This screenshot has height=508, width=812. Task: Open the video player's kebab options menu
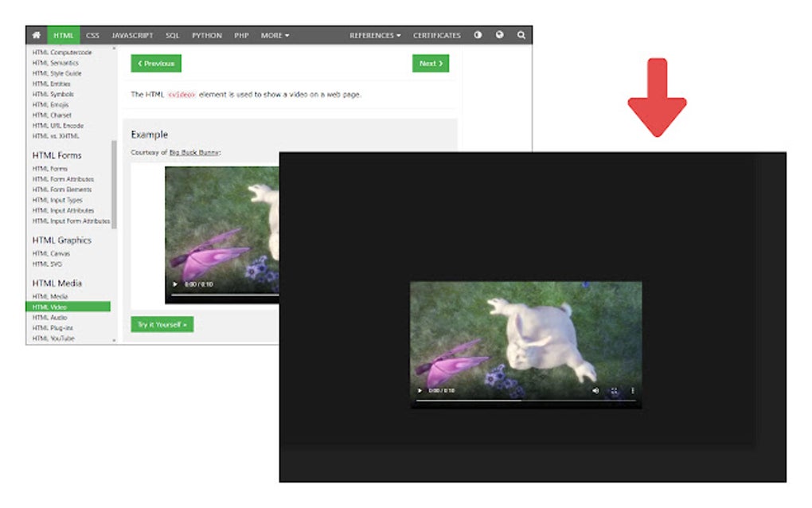[x=633, y=390]
